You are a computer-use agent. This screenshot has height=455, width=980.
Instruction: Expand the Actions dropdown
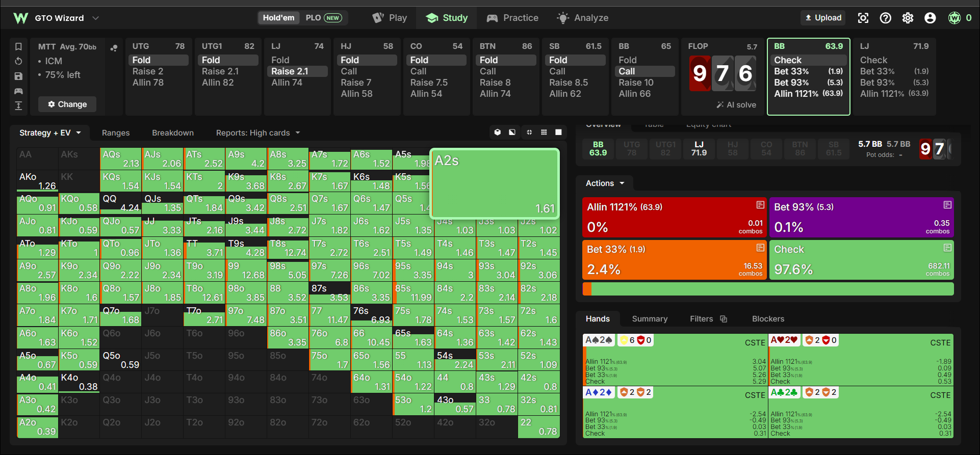605,183
